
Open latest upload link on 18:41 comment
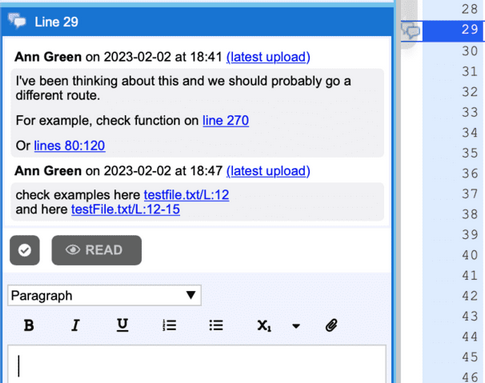268,57
